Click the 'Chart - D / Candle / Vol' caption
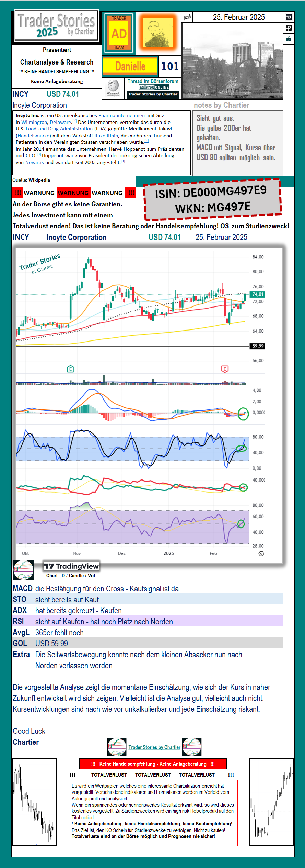 (71, 576)
